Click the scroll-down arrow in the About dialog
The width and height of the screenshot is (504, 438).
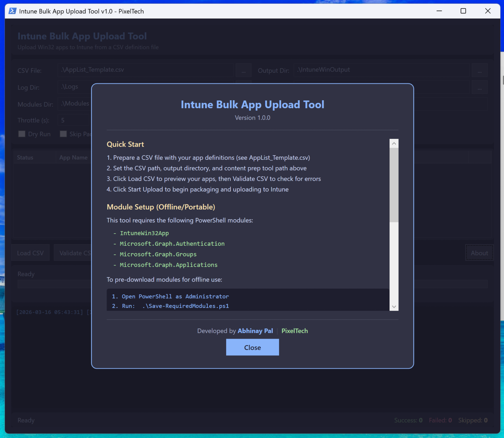tap(394, 307)
